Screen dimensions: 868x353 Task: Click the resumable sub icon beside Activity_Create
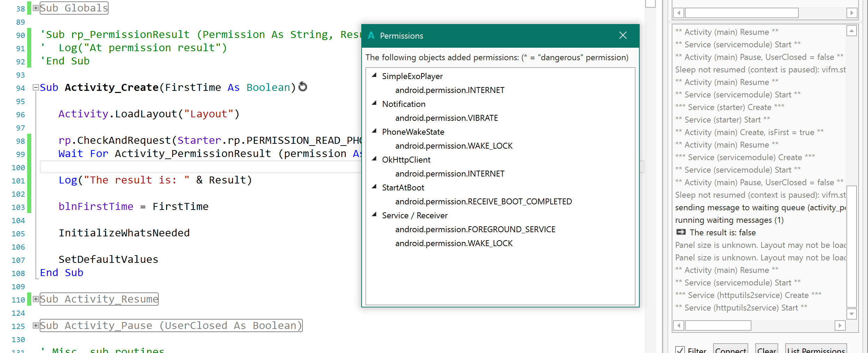coord(303,87)
